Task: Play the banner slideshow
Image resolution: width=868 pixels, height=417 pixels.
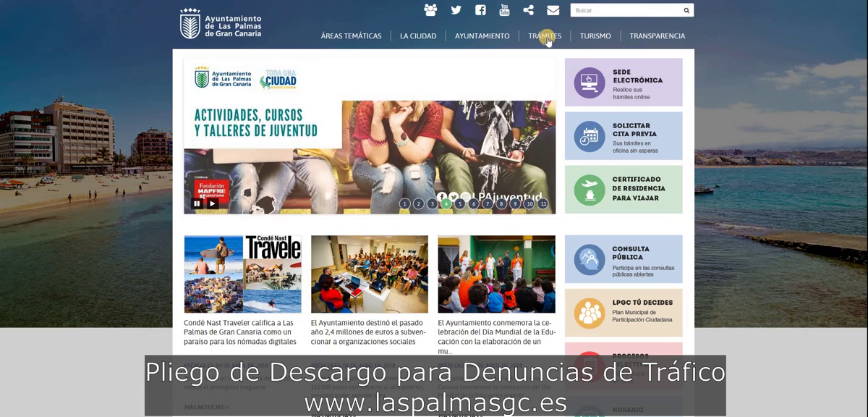Action: tap(213, 203)
